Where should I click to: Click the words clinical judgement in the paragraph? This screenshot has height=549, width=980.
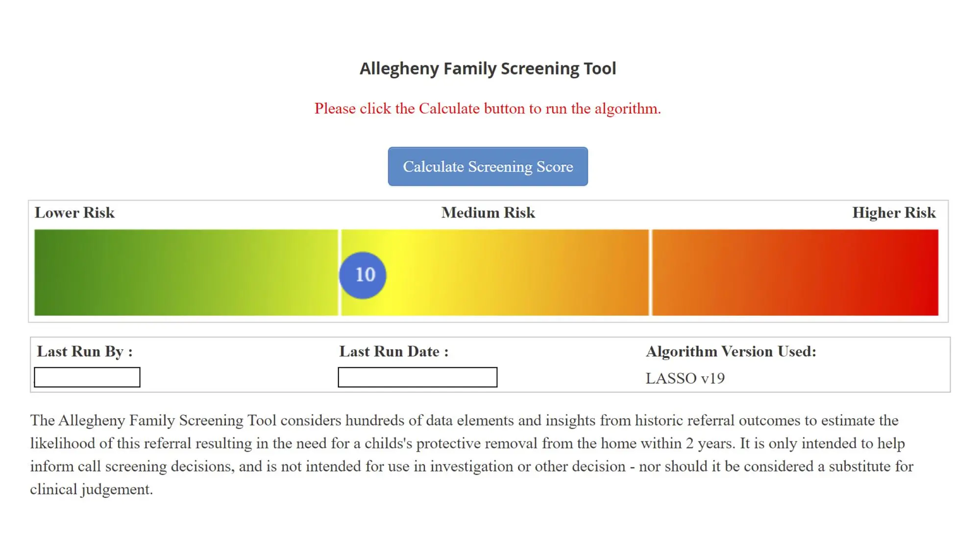[x=92, y=489]
